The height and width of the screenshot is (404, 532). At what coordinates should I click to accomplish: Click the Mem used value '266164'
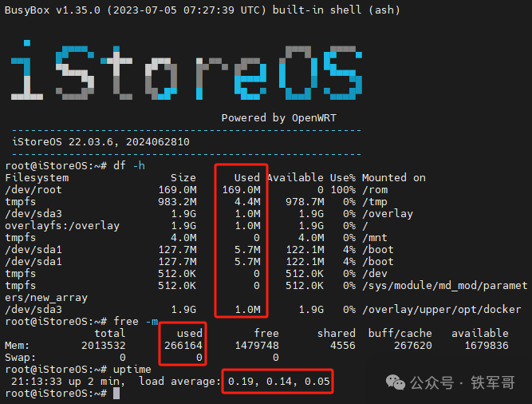click(183, 345)
